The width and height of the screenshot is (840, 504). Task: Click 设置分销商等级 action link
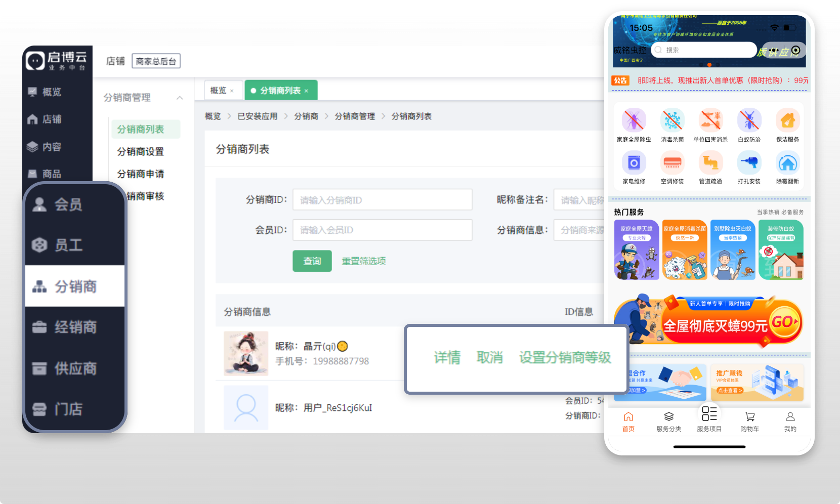click(x=565, y=358)
